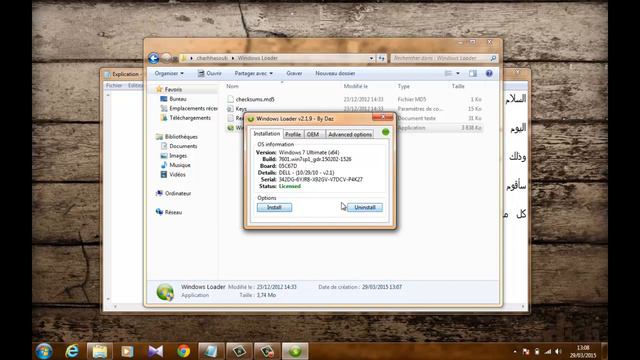This screenshot has height=360, width=640.
Task: Launch Internet Explorer from the taskbar
Action: tap(72, 351)
